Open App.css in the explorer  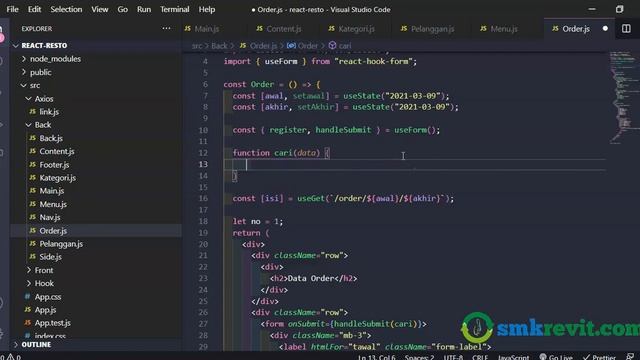48,297
